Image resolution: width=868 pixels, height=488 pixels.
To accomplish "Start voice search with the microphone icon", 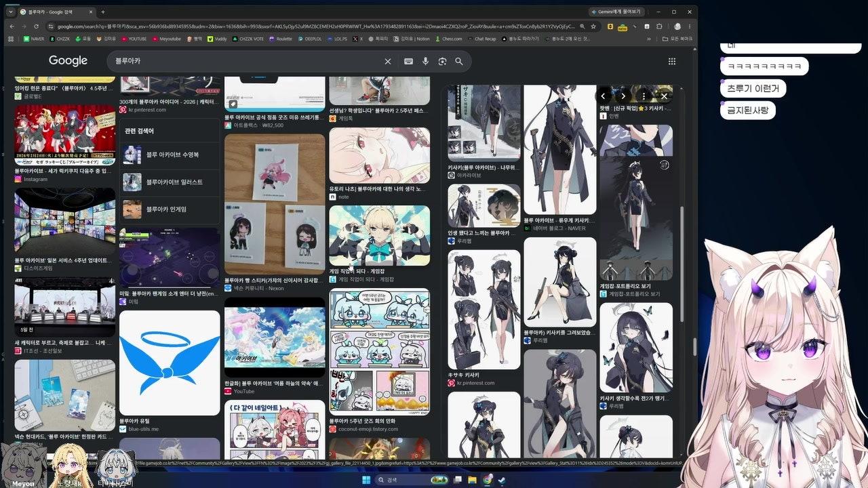I will tap(425, 61).
